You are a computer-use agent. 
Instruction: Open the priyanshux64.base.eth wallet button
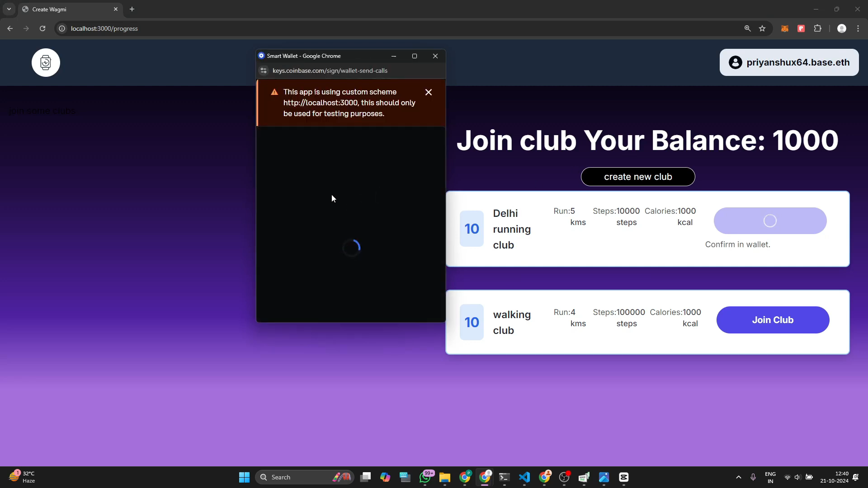tap(789, 62)
